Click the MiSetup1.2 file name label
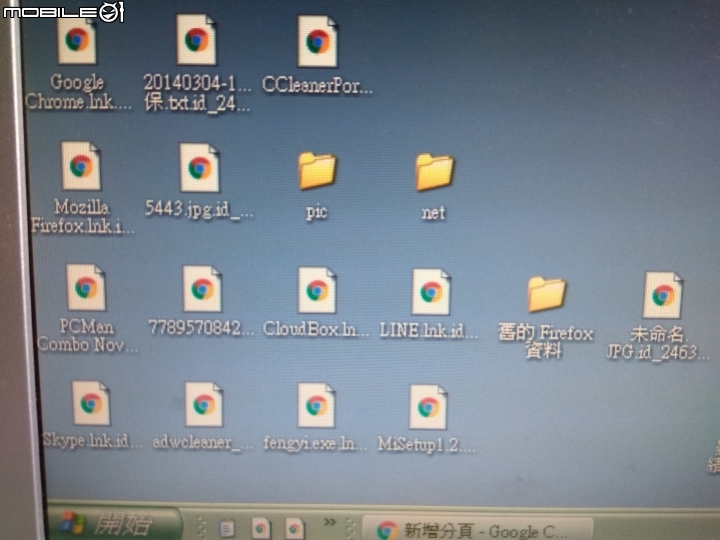Viewport: 720px width, 540px height. coord(426,444)
